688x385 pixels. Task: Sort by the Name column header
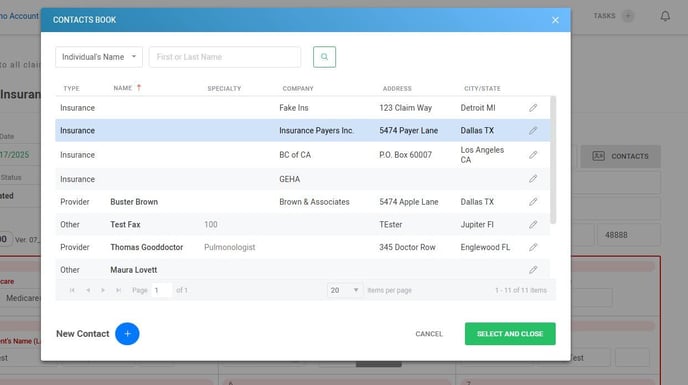(x=123, y=88)
